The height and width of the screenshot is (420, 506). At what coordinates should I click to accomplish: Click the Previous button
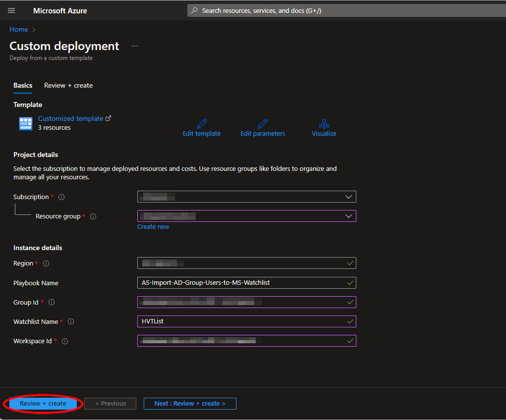111,404
